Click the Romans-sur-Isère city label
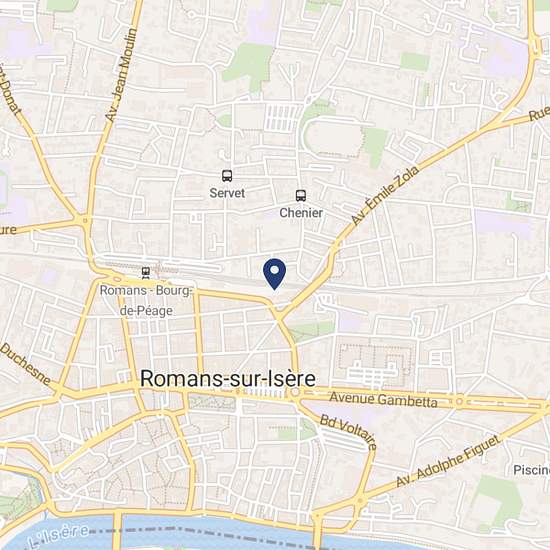This screenshot has height=550, width=550. [x=228, y=379]
